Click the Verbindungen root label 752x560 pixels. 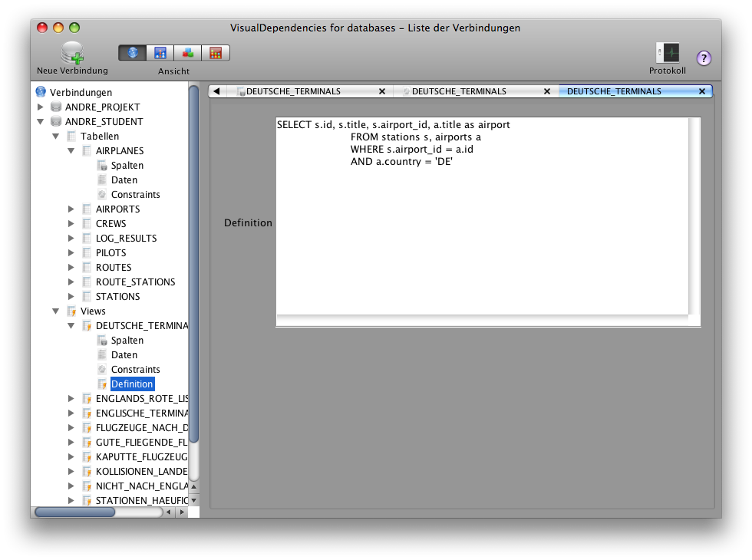(81, 92)
